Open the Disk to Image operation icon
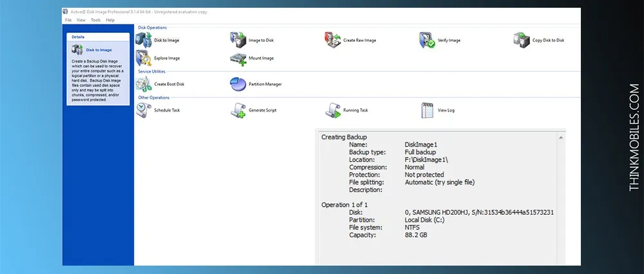644x274 pixels. 144,41
